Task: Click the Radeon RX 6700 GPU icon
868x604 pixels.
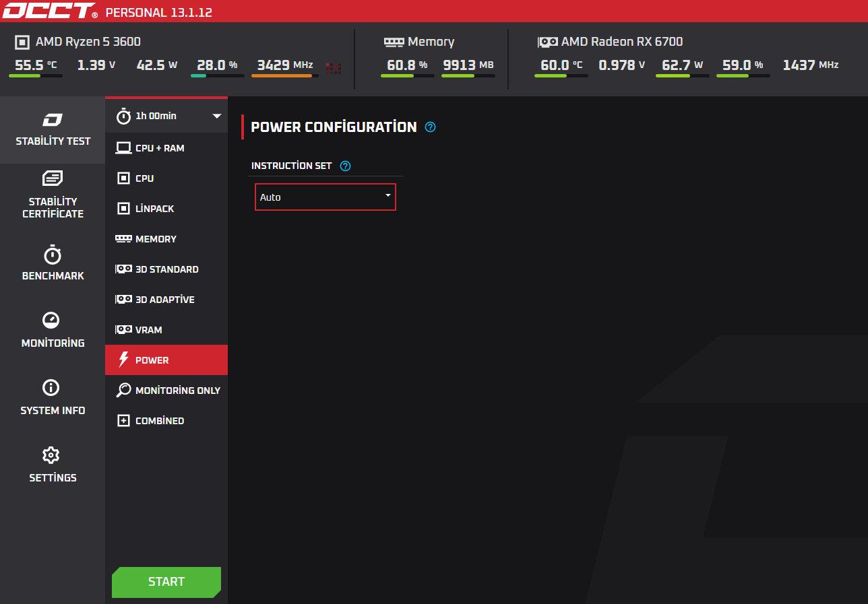Action: [547, 42]
